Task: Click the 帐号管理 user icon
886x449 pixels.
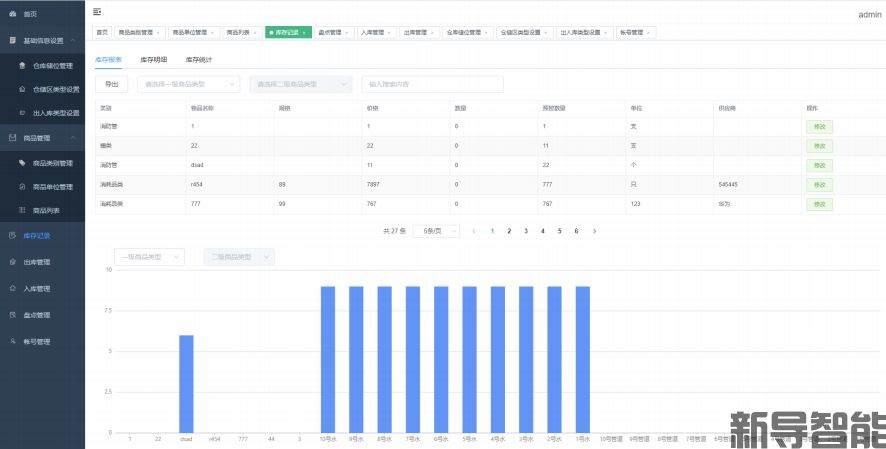Action: point(12,341)
